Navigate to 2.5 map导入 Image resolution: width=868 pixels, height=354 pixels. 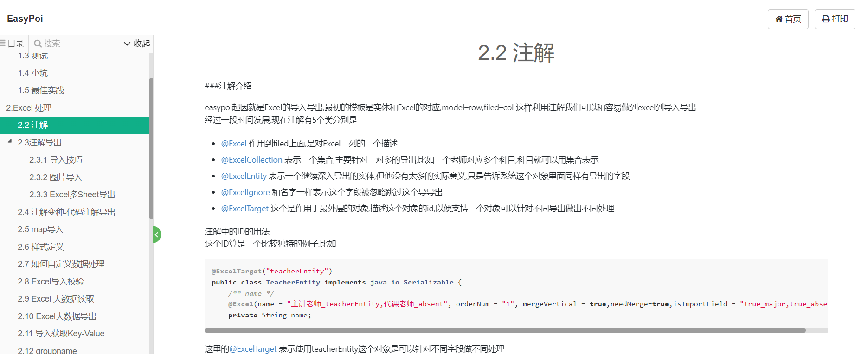click(x=40, y=229)
